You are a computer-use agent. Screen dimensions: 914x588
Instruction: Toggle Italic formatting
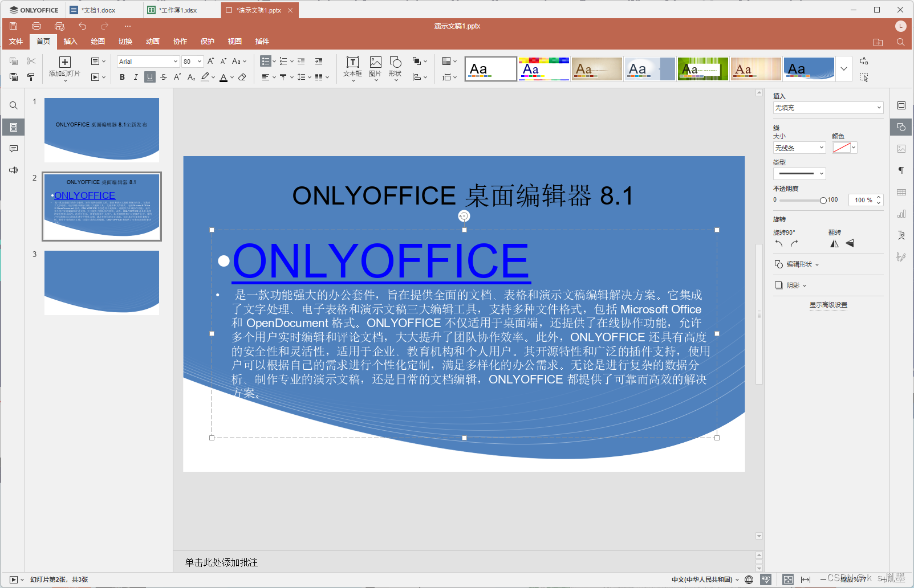point(136,77)
